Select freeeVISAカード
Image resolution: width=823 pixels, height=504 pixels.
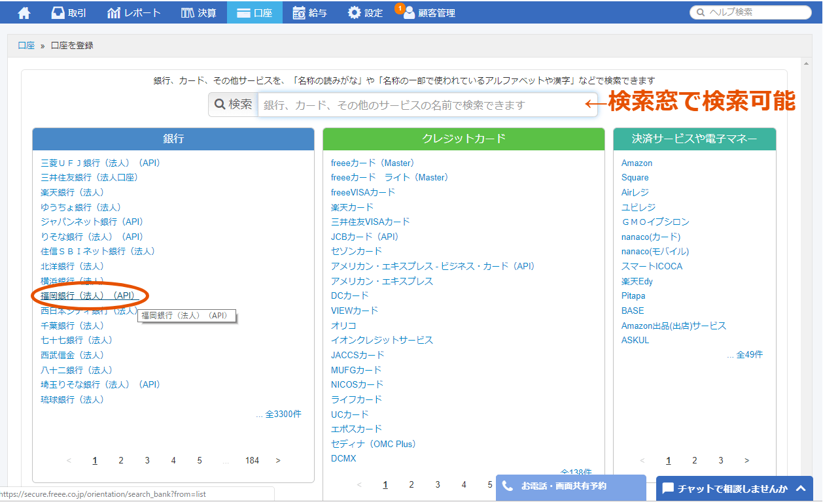363,192
